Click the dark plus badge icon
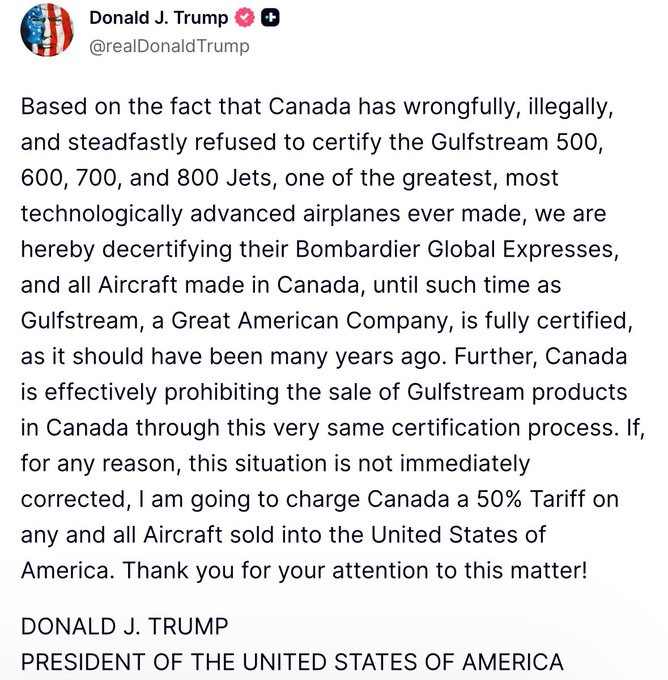Viewport: 668px width, 680px height. (x=270, y=19)
